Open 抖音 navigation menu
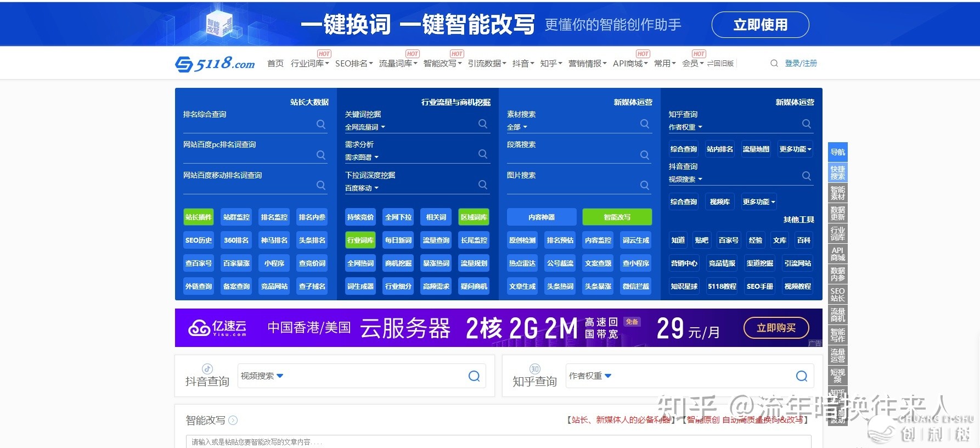Viewport: 980px width, 448px height. [523, 63]
